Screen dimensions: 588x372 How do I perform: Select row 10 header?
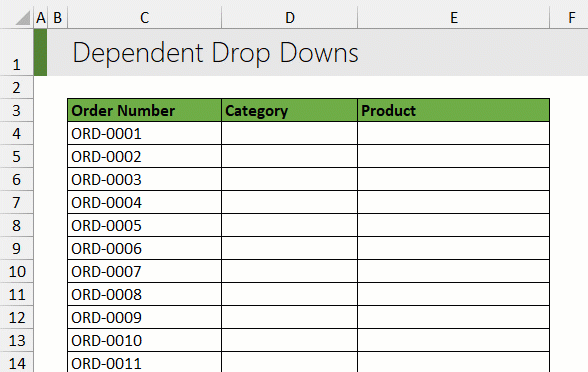(16, 272)
